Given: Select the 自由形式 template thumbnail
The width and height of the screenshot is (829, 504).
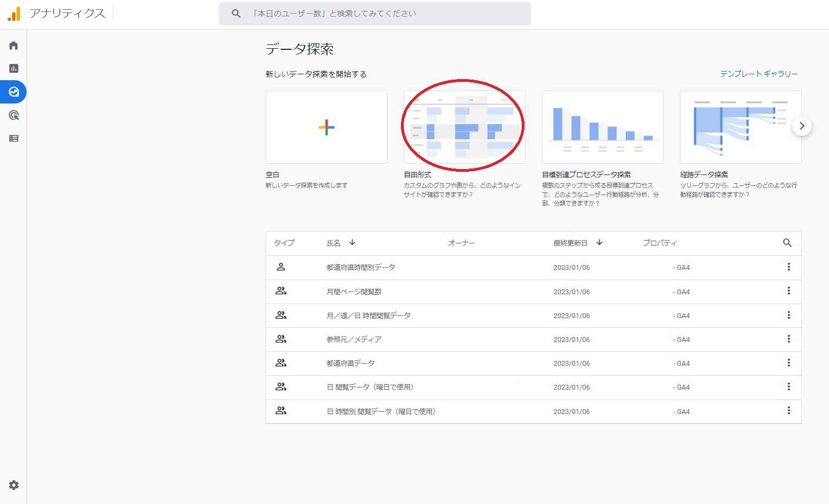Looking at the screenshot, I should (464, 127).
